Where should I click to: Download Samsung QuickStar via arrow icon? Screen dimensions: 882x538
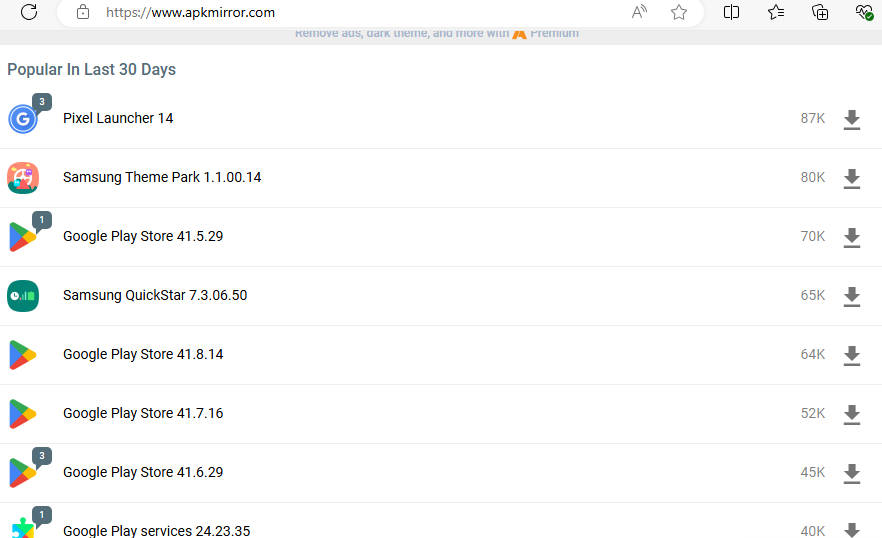[x=852, y=297]
